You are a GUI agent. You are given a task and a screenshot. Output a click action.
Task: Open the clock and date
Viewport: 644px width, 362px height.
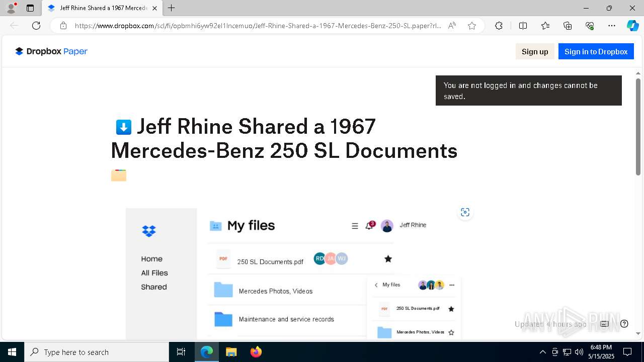(601, 352)
